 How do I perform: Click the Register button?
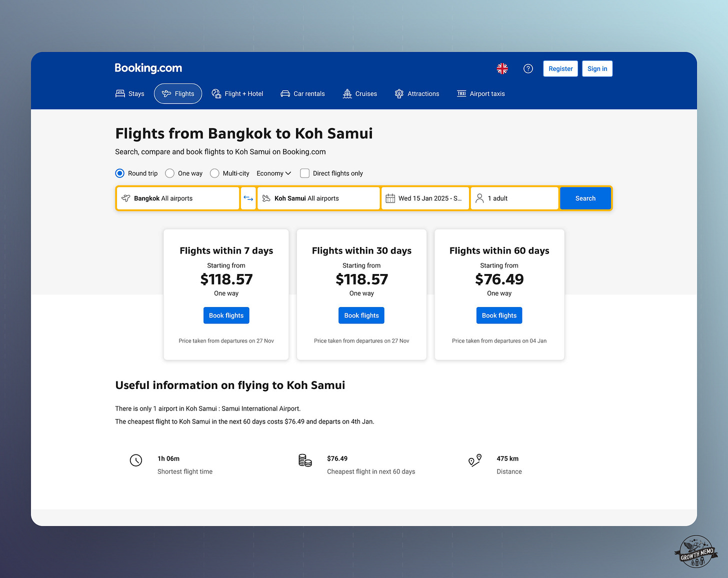(x=560, y=68)
